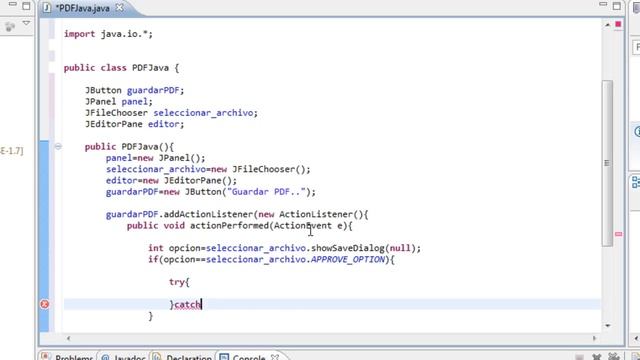Maximize the editor area
The image size is (640, 360).
pyautogui.click(x=617, y=6)
